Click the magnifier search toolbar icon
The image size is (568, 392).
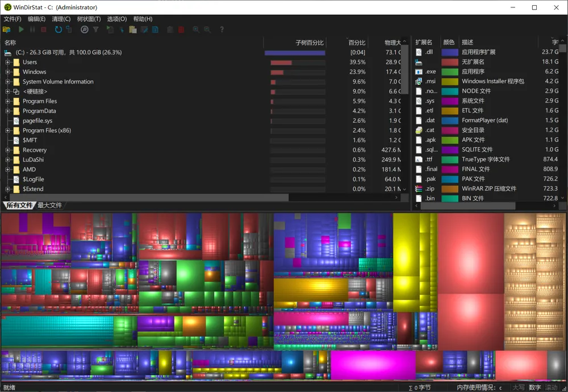(85, 30)
